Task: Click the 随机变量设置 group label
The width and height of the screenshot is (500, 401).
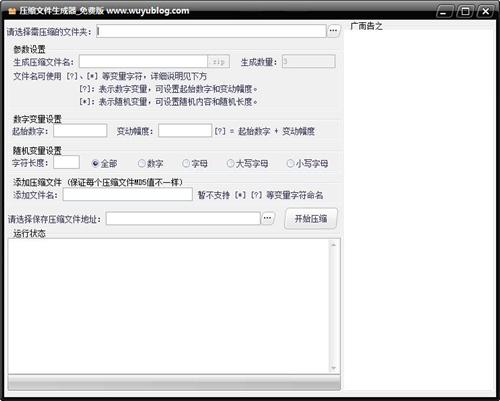Action: click(37, 151)
